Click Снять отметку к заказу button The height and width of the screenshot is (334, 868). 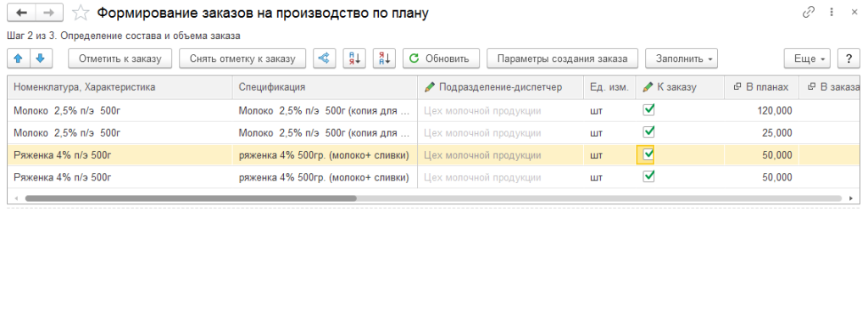point(242,58)
